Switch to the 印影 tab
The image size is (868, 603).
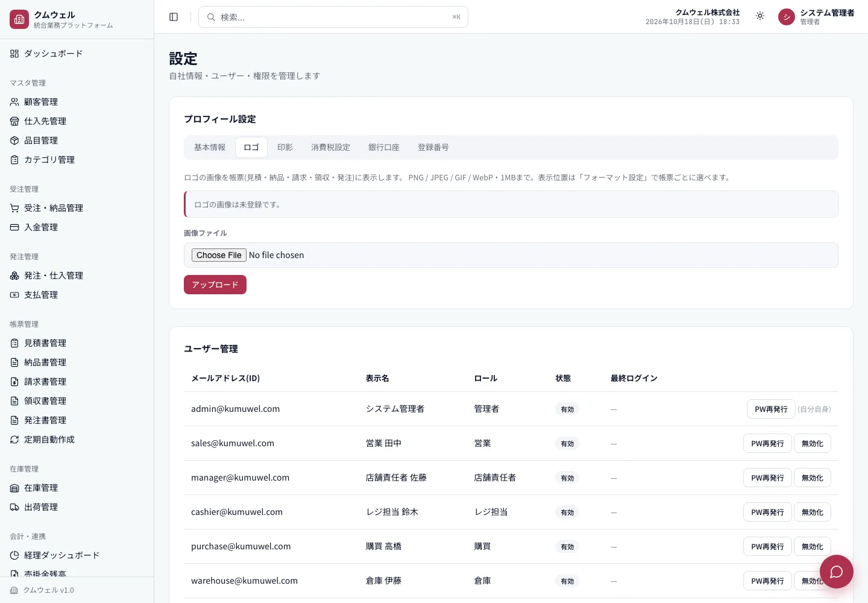(285, 147)
